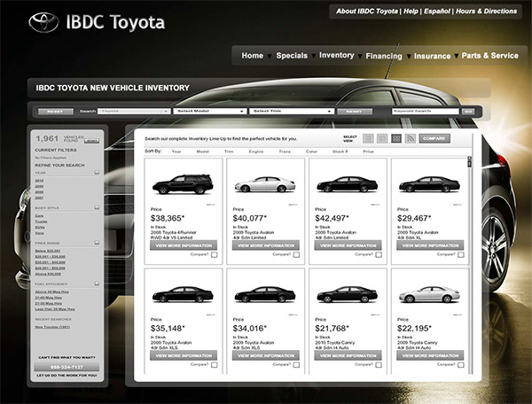
Task: Filter by year 2007
Action: (39, 198)
